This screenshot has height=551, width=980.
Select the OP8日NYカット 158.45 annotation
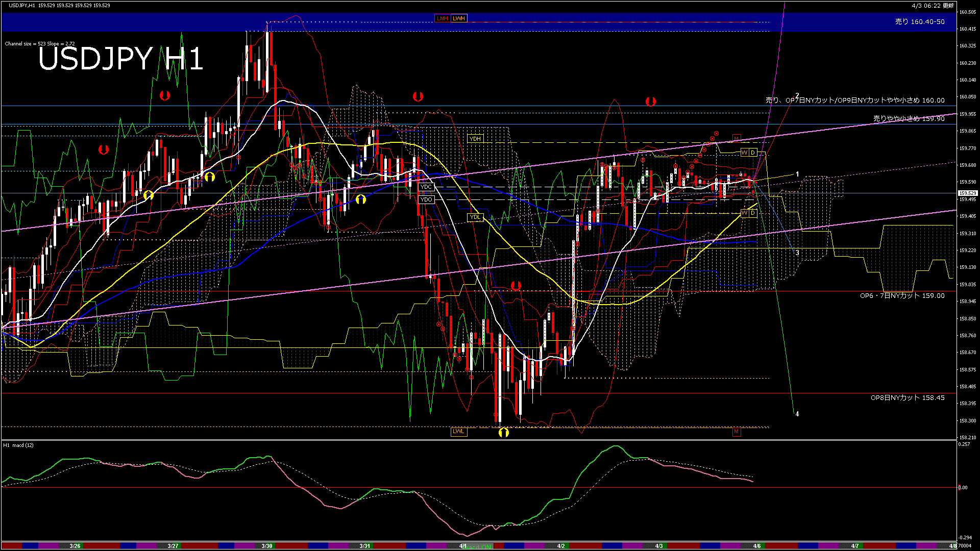[x=908, y=398]
